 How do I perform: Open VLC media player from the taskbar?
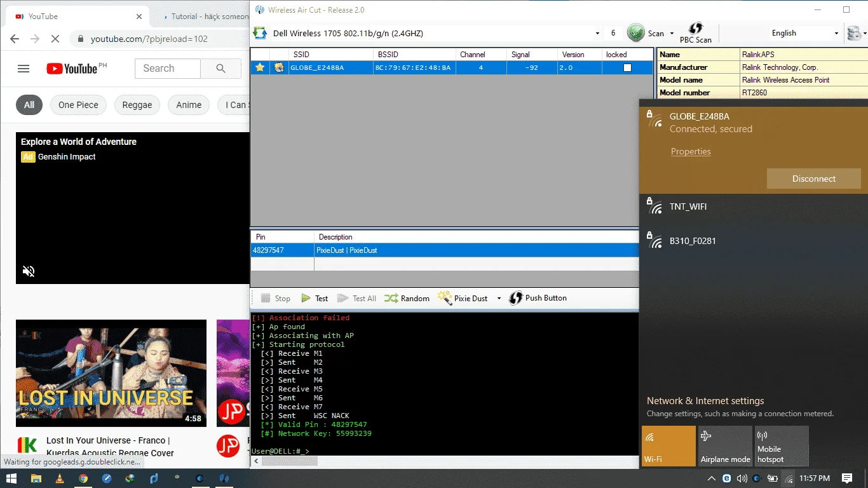pyautogui.click(x=59, y=478)
